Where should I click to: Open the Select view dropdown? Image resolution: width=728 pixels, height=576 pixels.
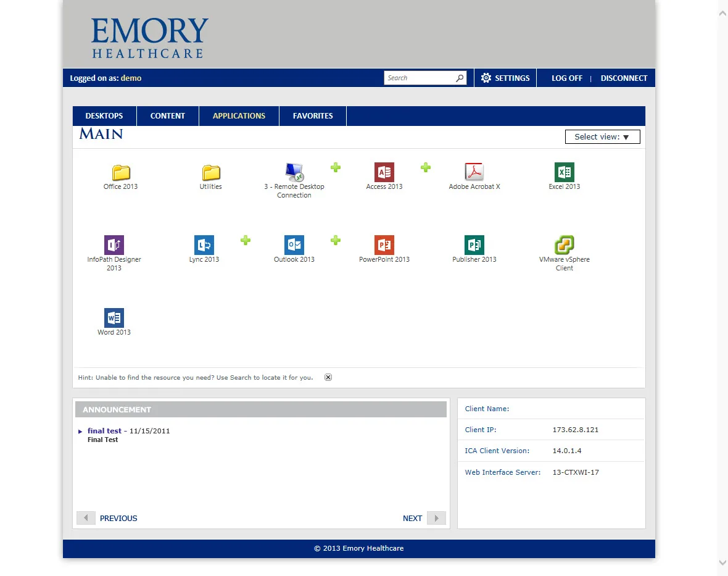603,136
